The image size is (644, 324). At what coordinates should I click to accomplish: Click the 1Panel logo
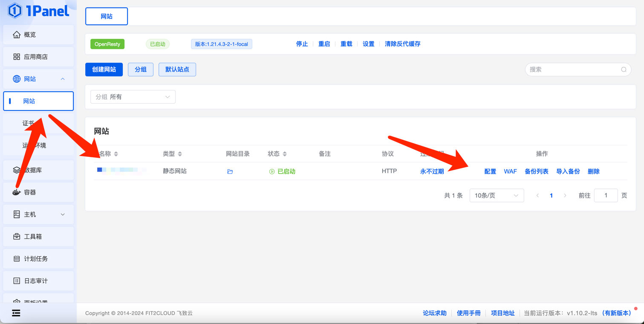click(x=38, y=11)
